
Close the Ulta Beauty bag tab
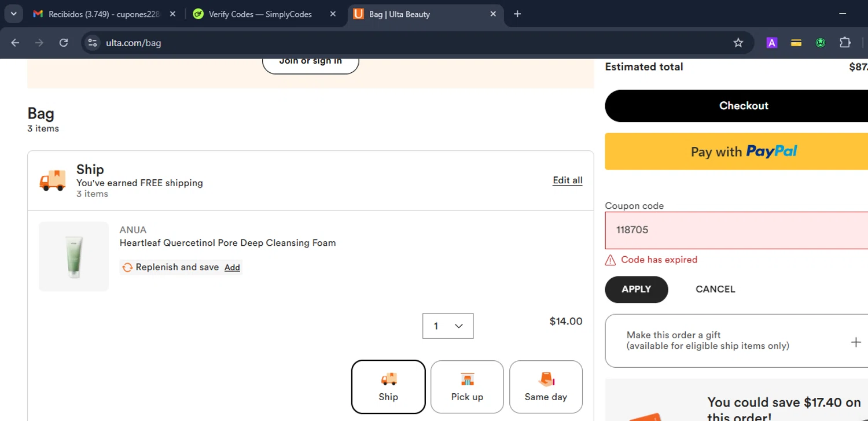click(493, 14)
